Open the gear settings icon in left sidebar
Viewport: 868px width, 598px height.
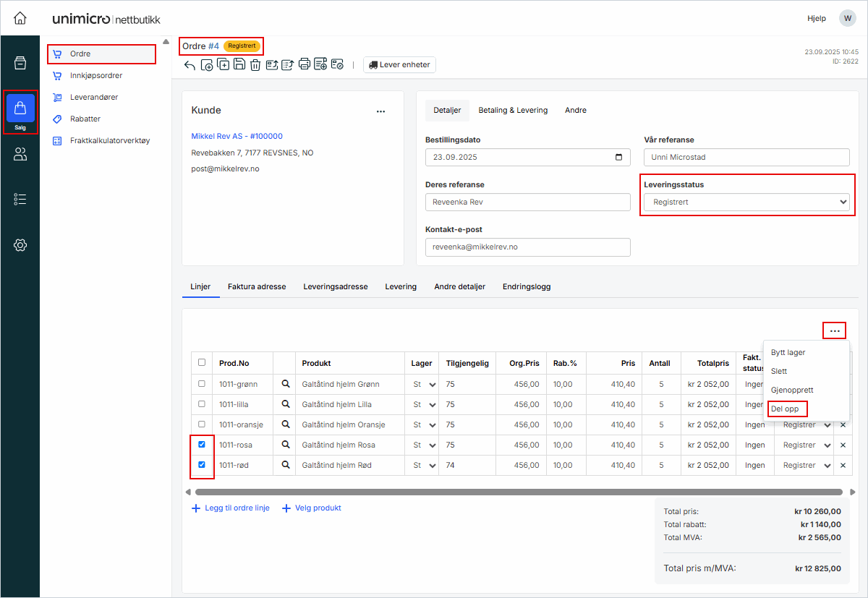point(20,245)
